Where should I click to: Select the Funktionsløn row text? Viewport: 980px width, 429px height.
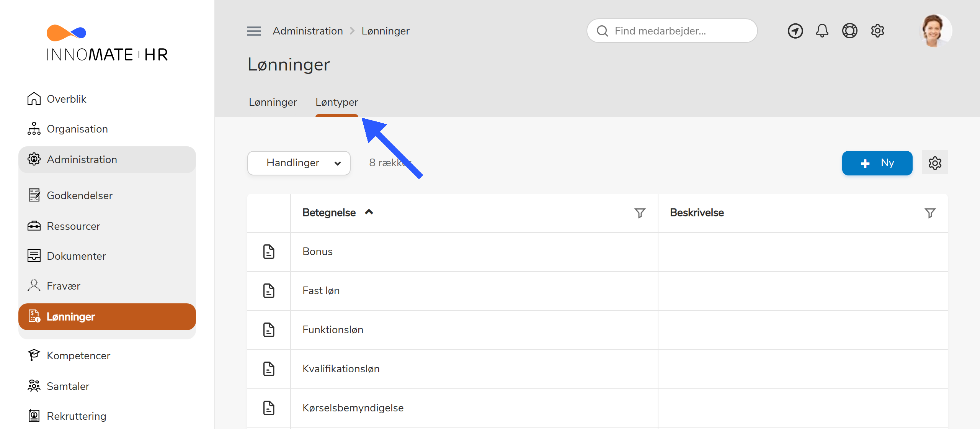coord(333,330)
